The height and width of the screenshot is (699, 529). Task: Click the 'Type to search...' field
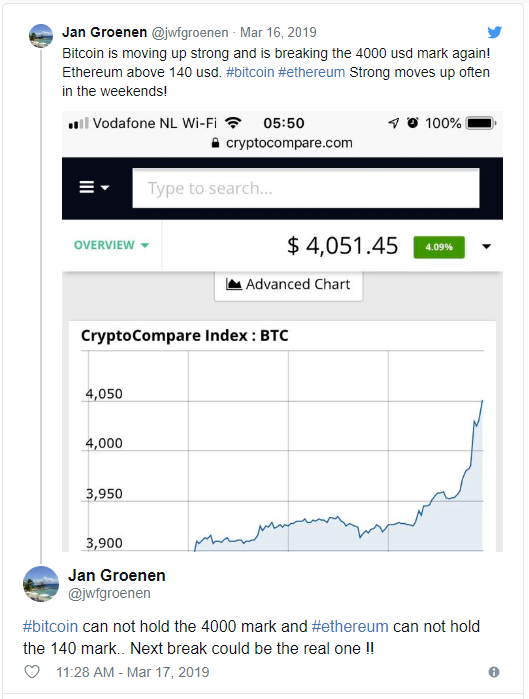point(306,188)
